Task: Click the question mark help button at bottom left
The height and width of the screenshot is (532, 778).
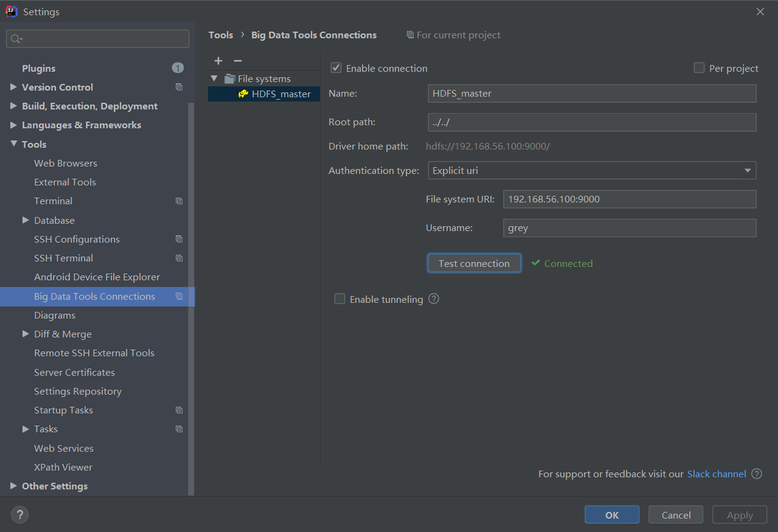Action: pyautogui.click(x=19, y=515)
